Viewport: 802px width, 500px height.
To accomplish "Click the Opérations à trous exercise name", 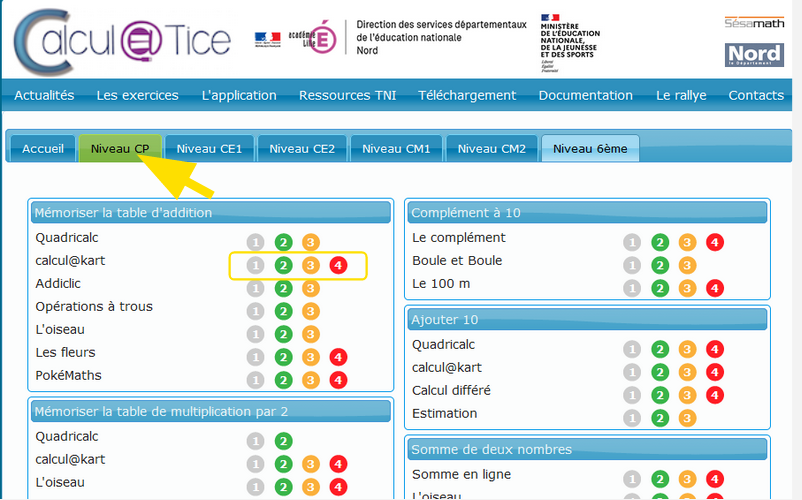I will pos(94,306).
